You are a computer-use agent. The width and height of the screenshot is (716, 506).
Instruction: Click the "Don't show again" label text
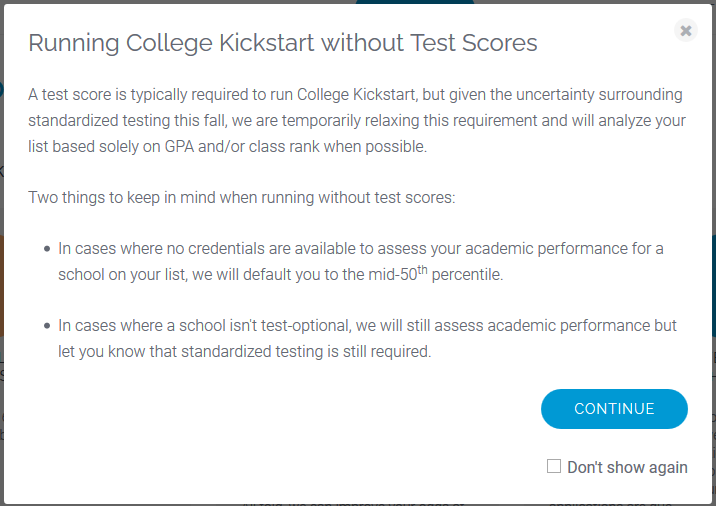[627, 467]
